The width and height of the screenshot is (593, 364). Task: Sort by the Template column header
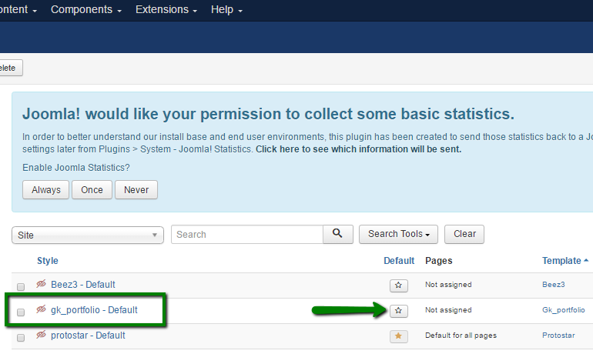click(565, 260)
